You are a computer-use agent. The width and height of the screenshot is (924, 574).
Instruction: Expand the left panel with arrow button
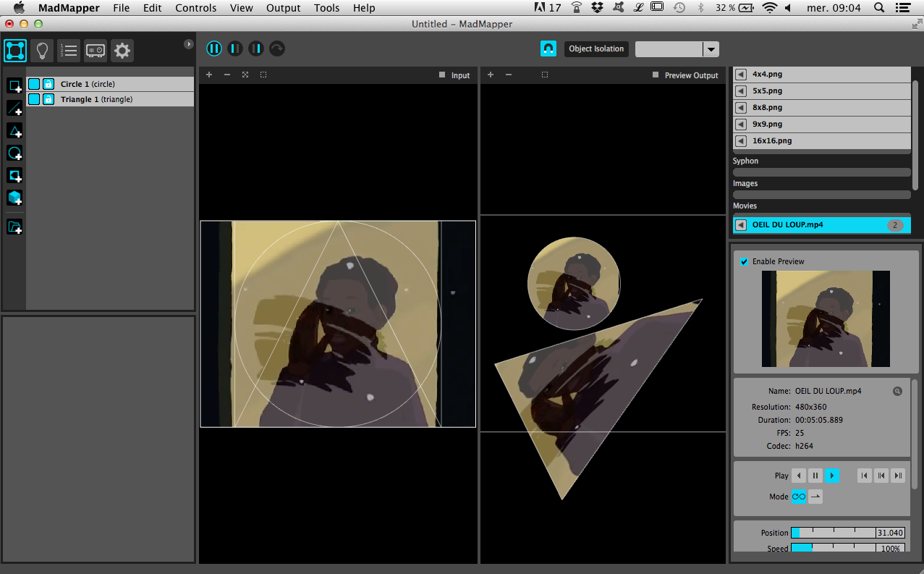(x=189, y=44)
